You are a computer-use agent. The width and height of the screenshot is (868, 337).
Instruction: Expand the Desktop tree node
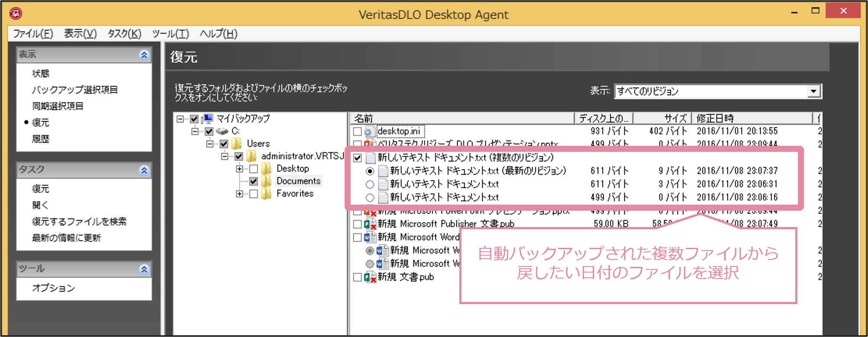[x=239, y=169]
